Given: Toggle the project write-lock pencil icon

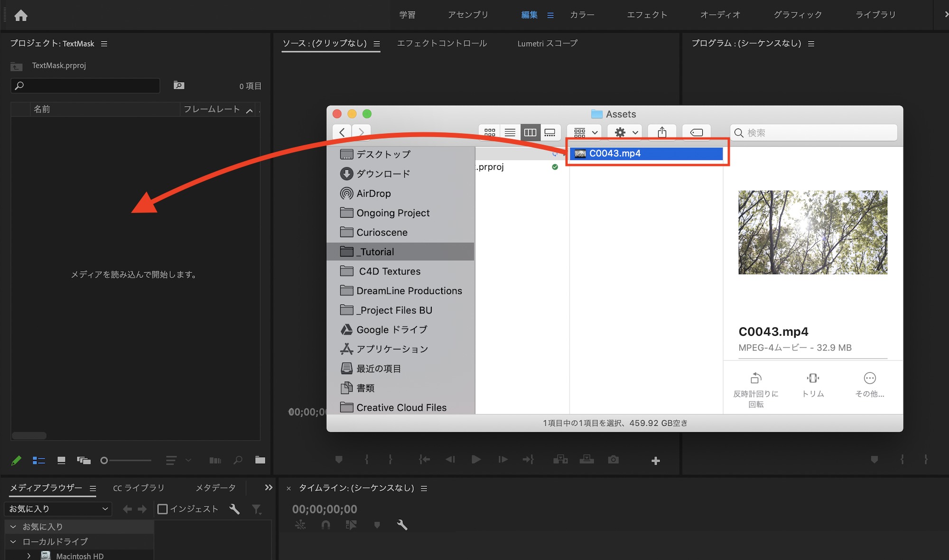Looking at the screenshot, I should tap(16, 460).
